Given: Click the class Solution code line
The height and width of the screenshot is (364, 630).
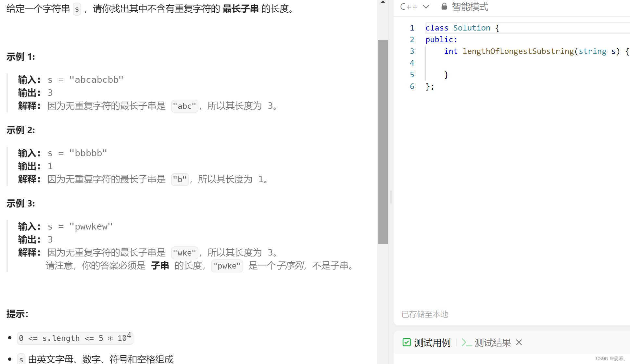Looking at the screenshot, I should (462, 28).
